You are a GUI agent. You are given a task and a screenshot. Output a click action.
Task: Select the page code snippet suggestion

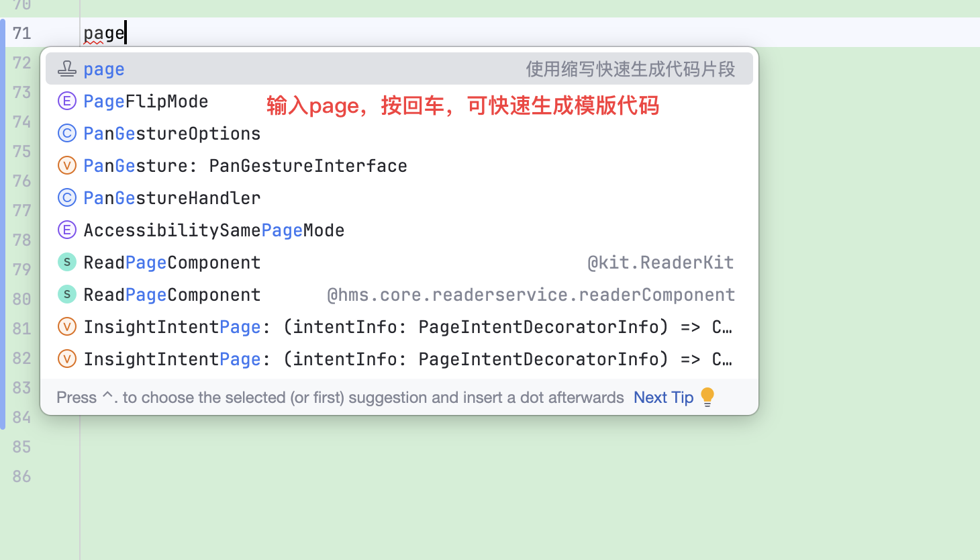pyautogui.click(x=105, y=69)
